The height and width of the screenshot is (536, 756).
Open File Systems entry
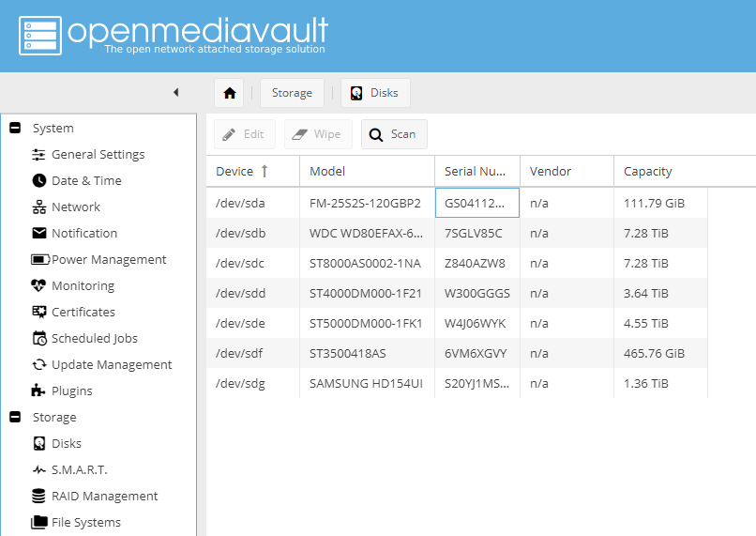coord(85,522)
